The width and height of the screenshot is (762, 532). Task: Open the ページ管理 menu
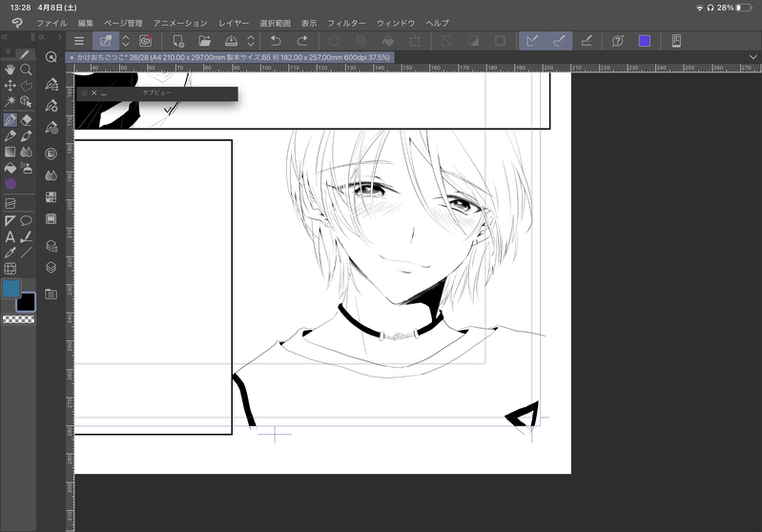coord(123,23)
